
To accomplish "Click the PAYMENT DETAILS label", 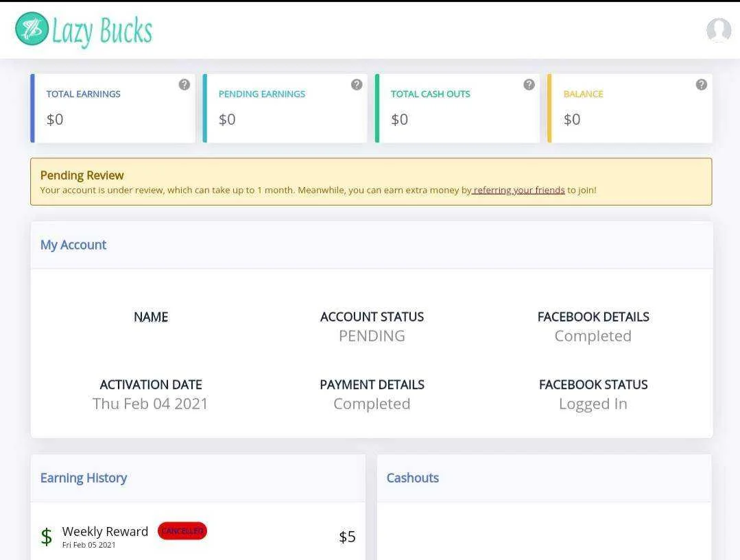I will pos(372,385).
